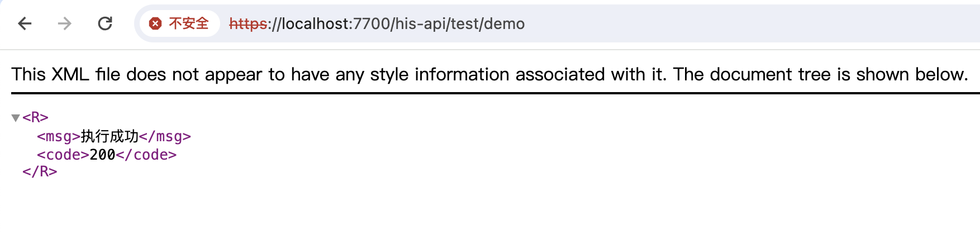Screen dimensions: 980x240
Task: Click the 执行成功 message text
Action: (x=110, y=136)
